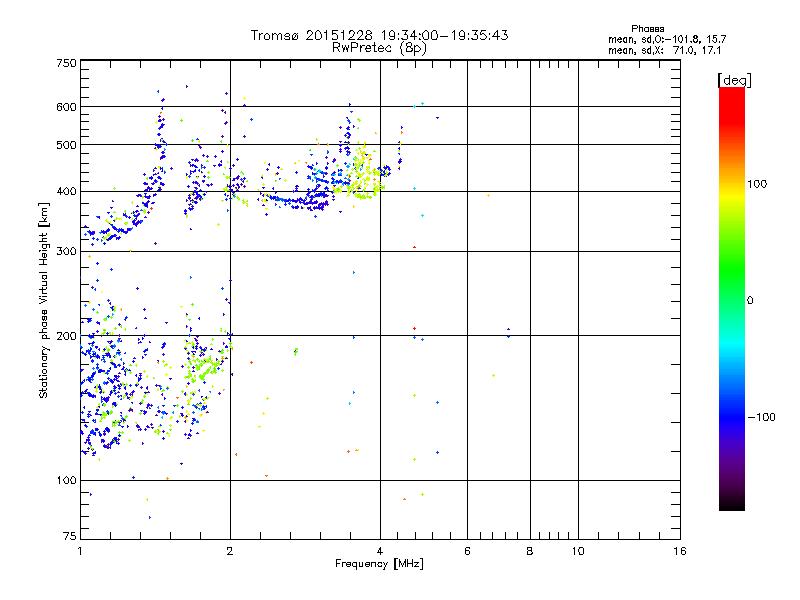
Task: Click the y-axis tick label '200'
Action: [x=66, y=336]
